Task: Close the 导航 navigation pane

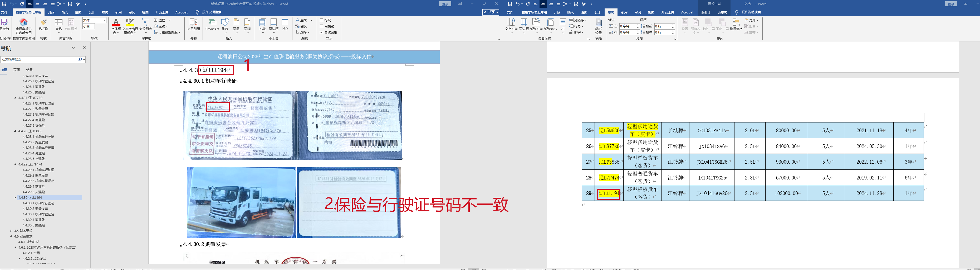Action: (x=84, y=48)
